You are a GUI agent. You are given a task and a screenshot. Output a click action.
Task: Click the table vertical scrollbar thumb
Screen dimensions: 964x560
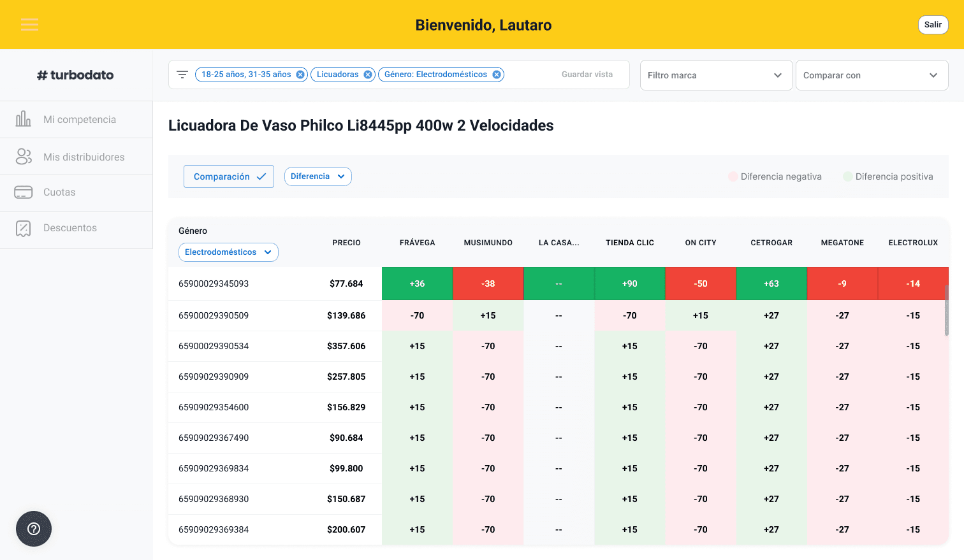(946, 310)
